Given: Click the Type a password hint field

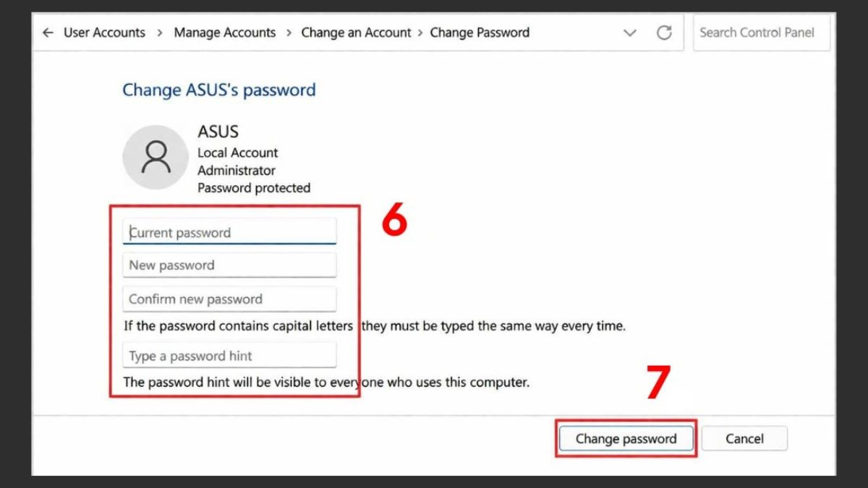Looking at the screenshot, I should [229, 355].
